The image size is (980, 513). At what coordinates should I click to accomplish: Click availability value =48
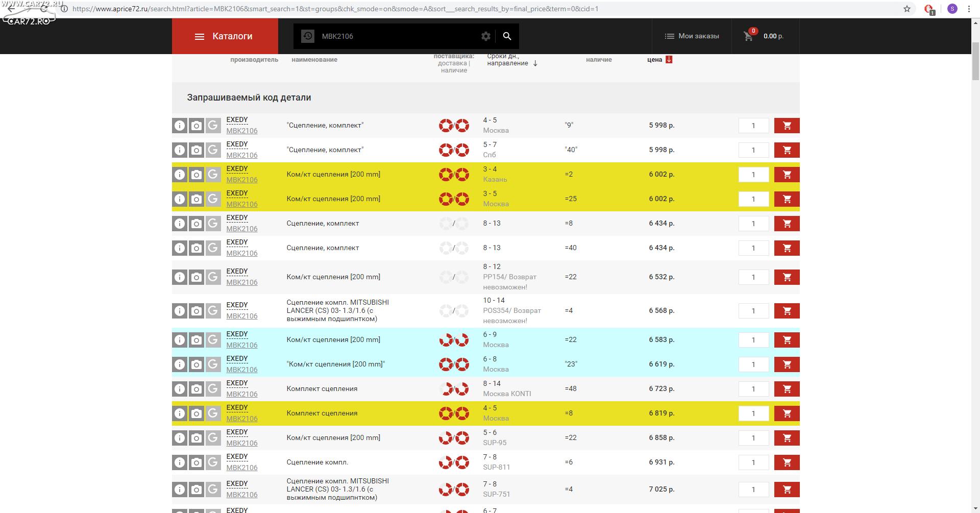click(571, 389)
